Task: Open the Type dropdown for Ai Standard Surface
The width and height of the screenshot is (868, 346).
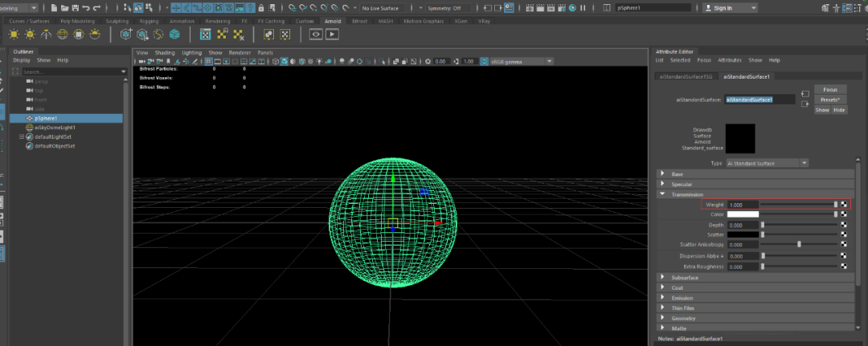Action: (x=767, y=163)
